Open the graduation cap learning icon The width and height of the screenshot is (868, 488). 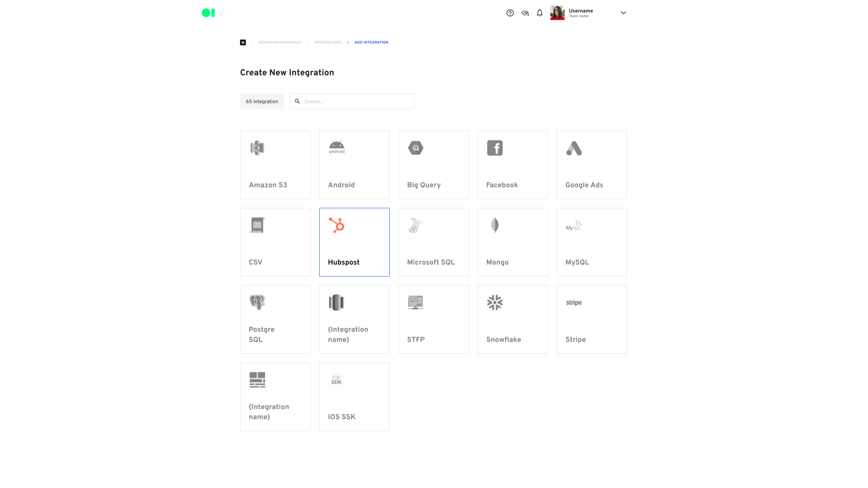(525, 13)
